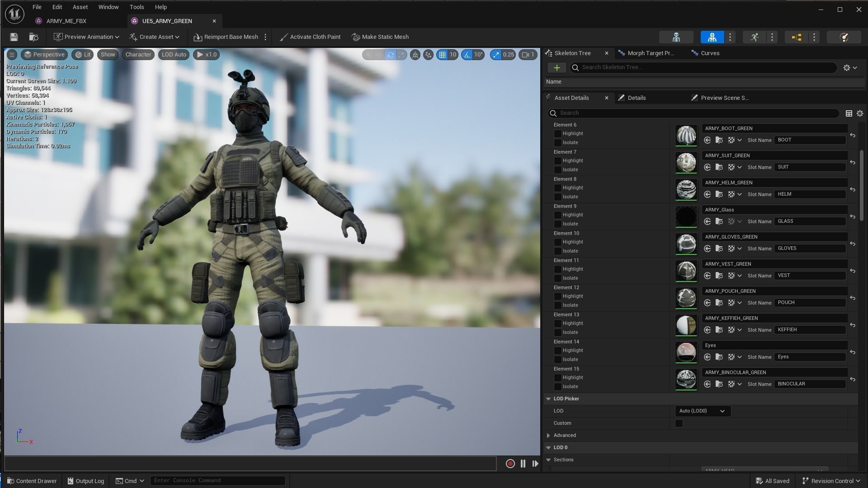Reset ARMY_Glass material slot to default
The image size is (868, 488).
pos(853,216)
